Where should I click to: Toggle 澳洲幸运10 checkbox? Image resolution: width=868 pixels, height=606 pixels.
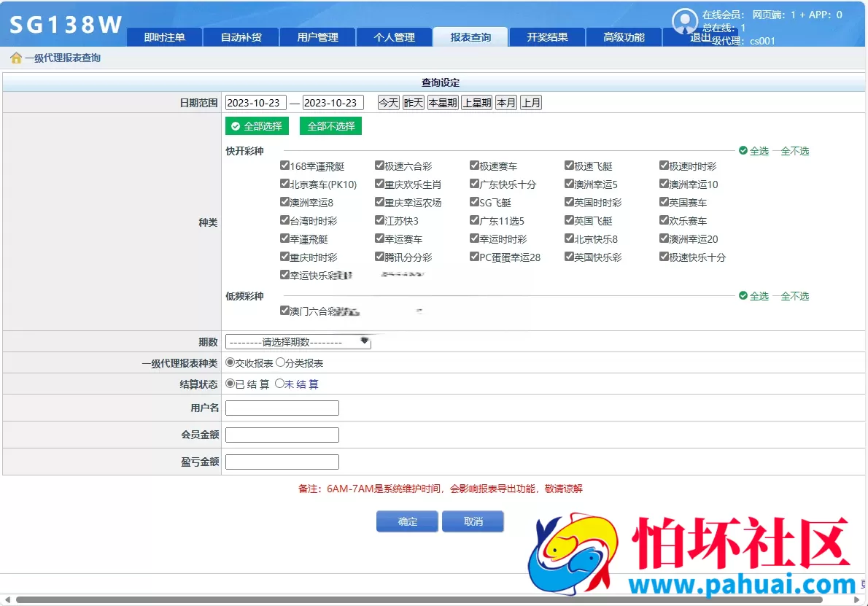[664, 184]
